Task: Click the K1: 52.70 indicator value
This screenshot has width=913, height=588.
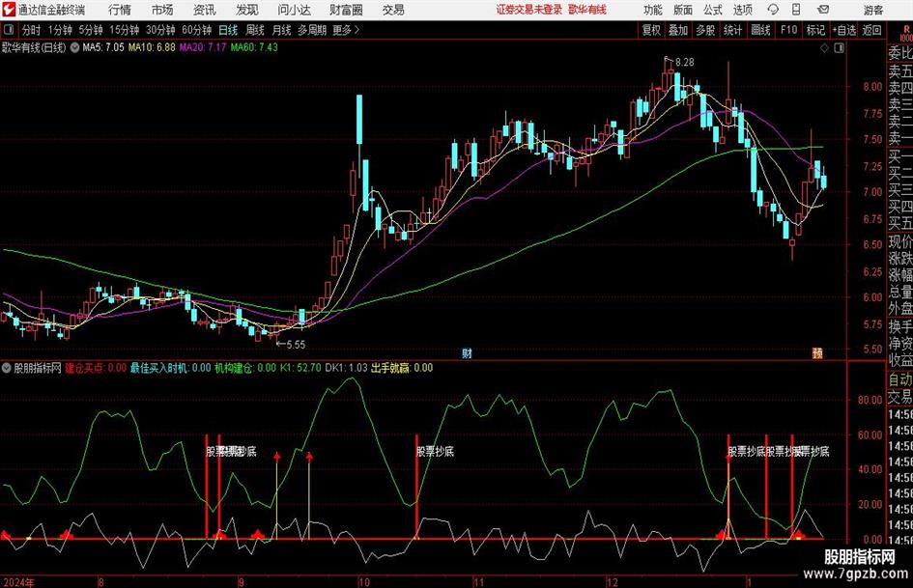Action: click(x=300, y=368)
